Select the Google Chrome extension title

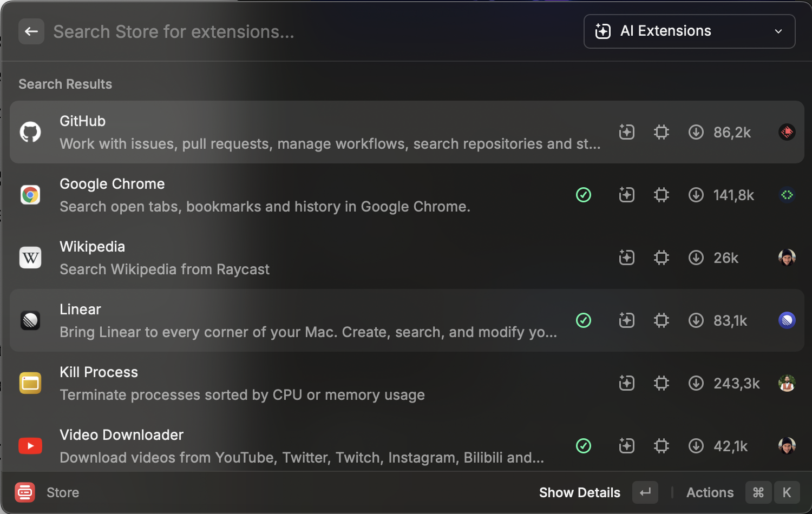(112, 184)
